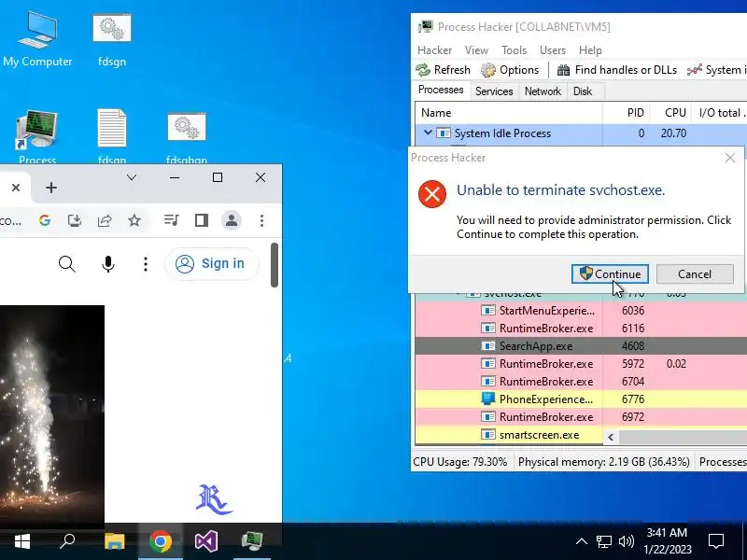The image size is (747, 560).
Task: Open Chrome media controls icon
Action: pyautogui.click(x=171, y=220)
